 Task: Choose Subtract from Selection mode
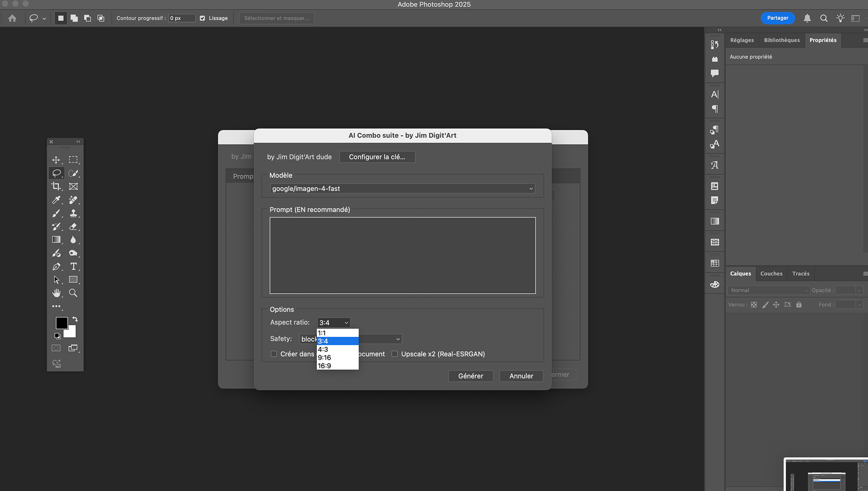pyautogui.click(x=87, y=18)
